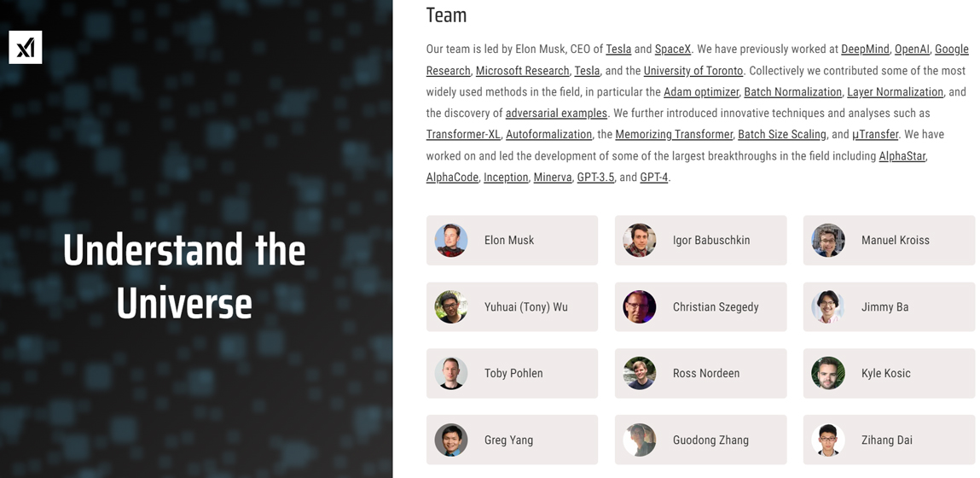Screen dimensions: 980x478
Task: Click the Guodong Zhang team card
Action: [x=700, y=440]
